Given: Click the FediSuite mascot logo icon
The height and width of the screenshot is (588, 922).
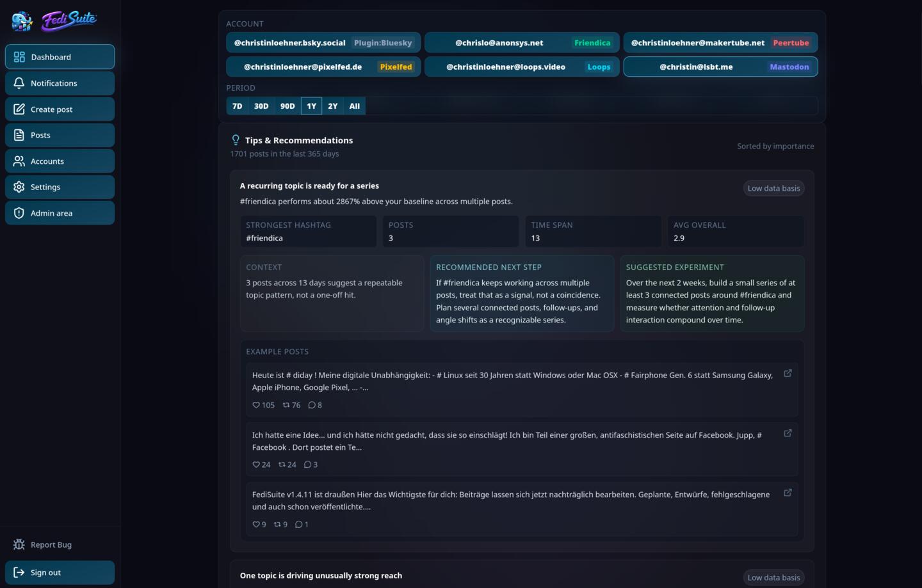Looking at the screenshot, I should pyautogui.click(x=22, y=21).
